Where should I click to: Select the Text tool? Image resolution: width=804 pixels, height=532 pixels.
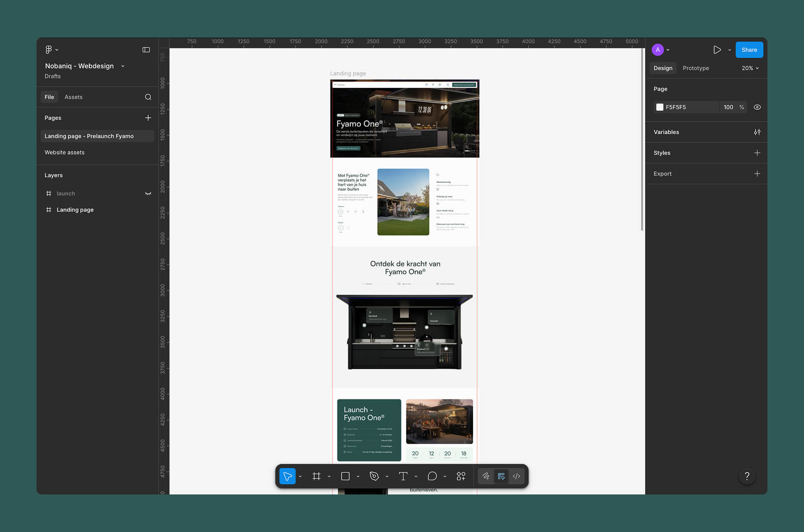click(404, 476)
